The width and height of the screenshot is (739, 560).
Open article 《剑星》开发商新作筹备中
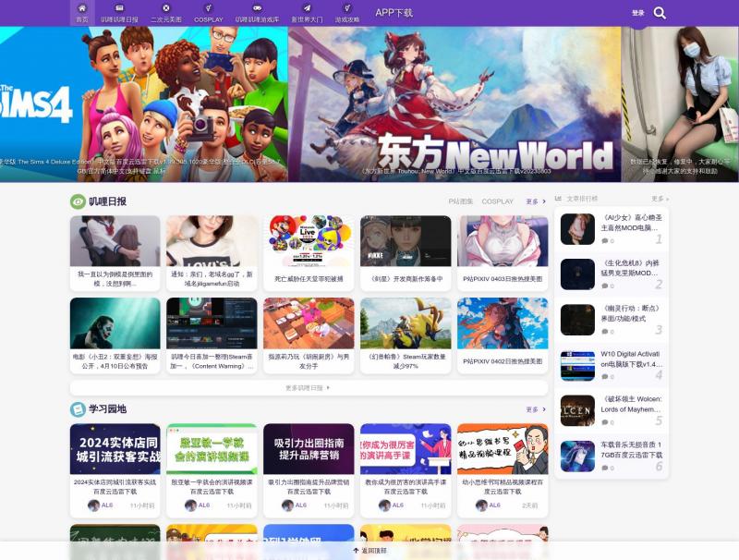pos(406,278)
